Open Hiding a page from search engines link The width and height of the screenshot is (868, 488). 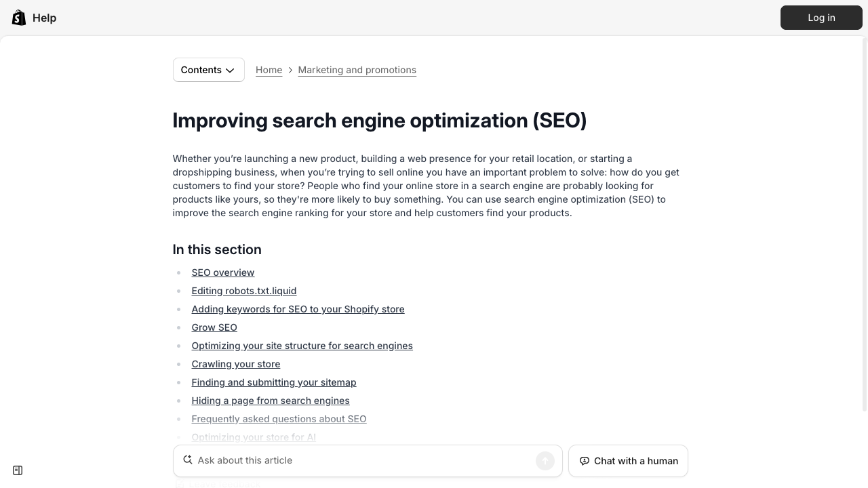coord(271,401)
